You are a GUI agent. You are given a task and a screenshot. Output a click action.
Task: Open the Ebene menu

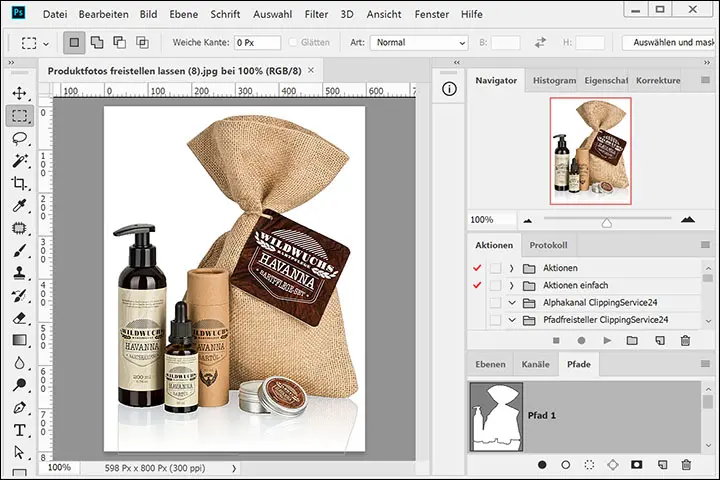pyautogui.click(x=184, y=14)
